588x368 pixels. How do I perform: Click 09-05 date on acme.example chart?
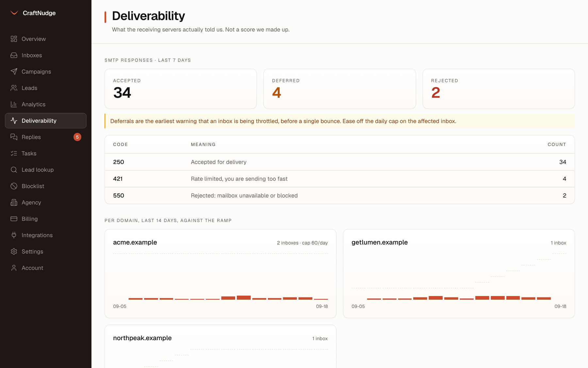[120, 306]
